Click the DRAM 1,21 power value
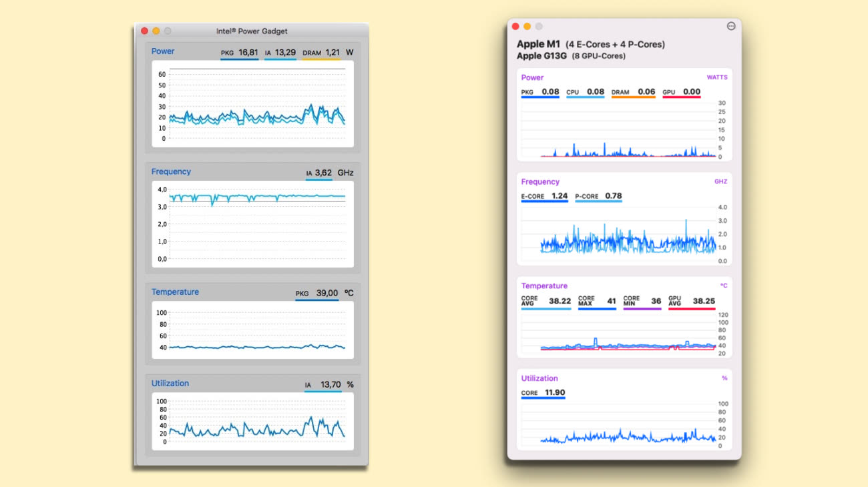The width and height of the screenshot is (868, 487). point(321,53)
